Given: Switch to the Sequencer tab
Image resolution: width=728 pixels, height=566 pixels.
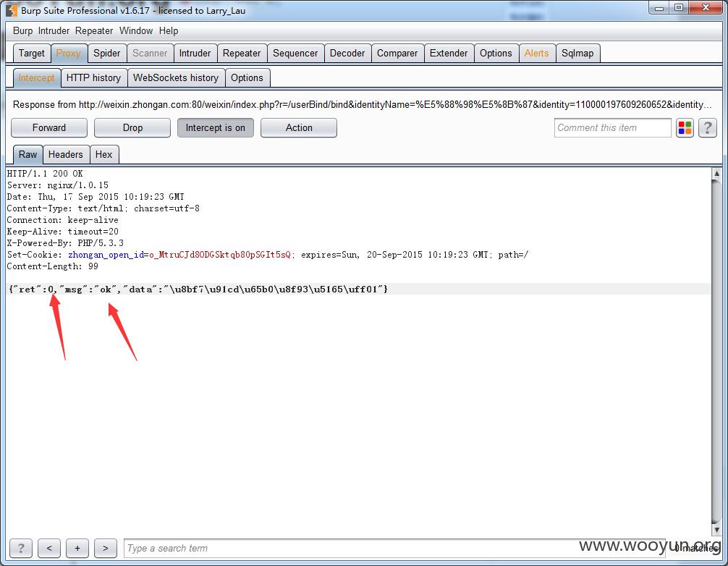Looking at the screenshot, I should click(x=295, y=54).
